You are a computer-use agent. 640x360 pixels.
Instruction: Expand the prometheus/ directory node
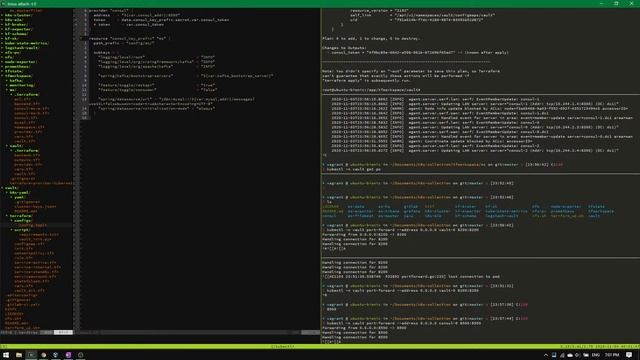18,67
